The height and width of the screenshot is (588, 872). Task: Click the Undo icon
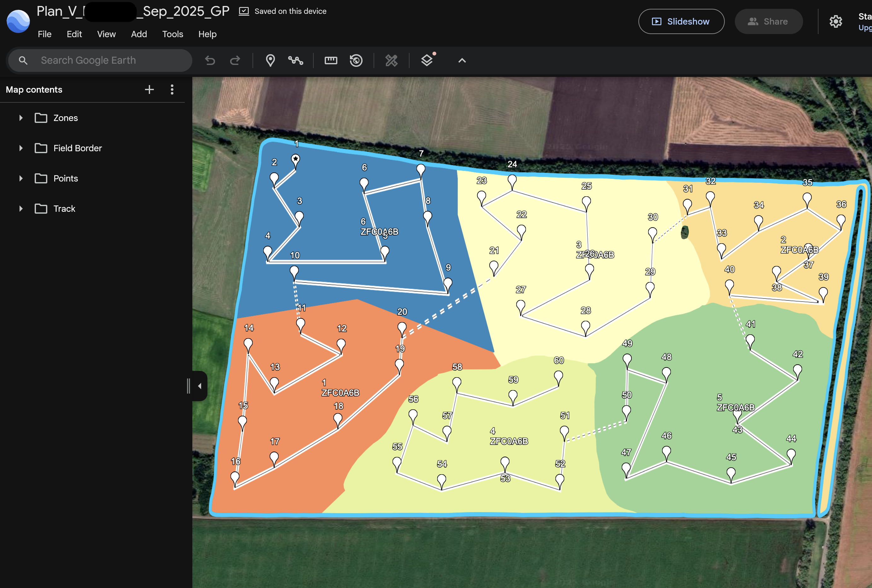point(210,60)
